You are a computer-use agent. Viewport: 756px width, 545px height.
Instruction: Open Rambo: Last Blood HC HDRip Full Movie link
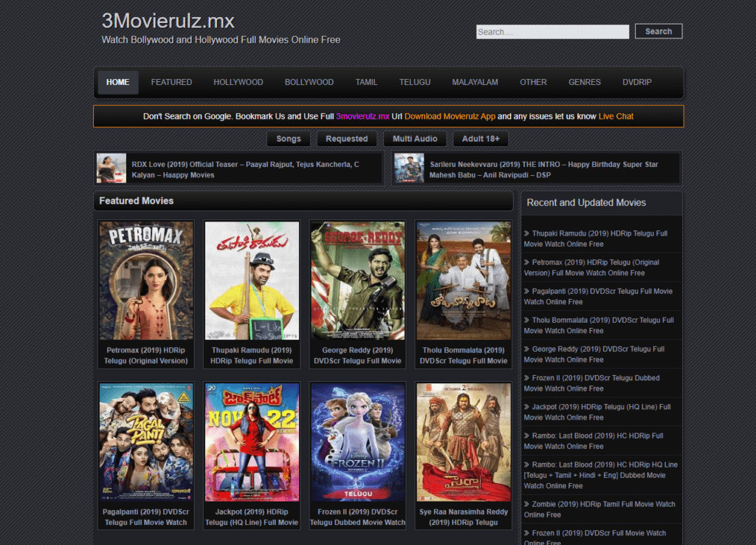pos(594,442)
